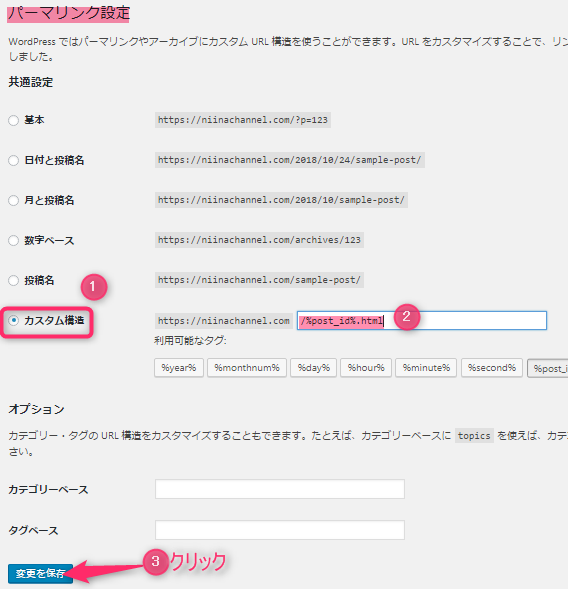Select the 月と投稿名 radio button

click(14, 200)
